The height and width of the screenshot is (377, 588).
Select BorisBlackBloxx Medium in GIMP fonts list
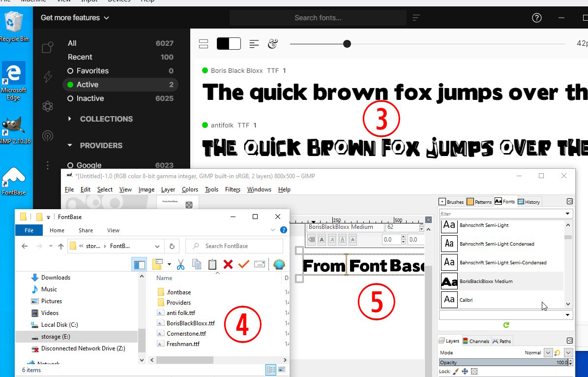tap(502, 281)
